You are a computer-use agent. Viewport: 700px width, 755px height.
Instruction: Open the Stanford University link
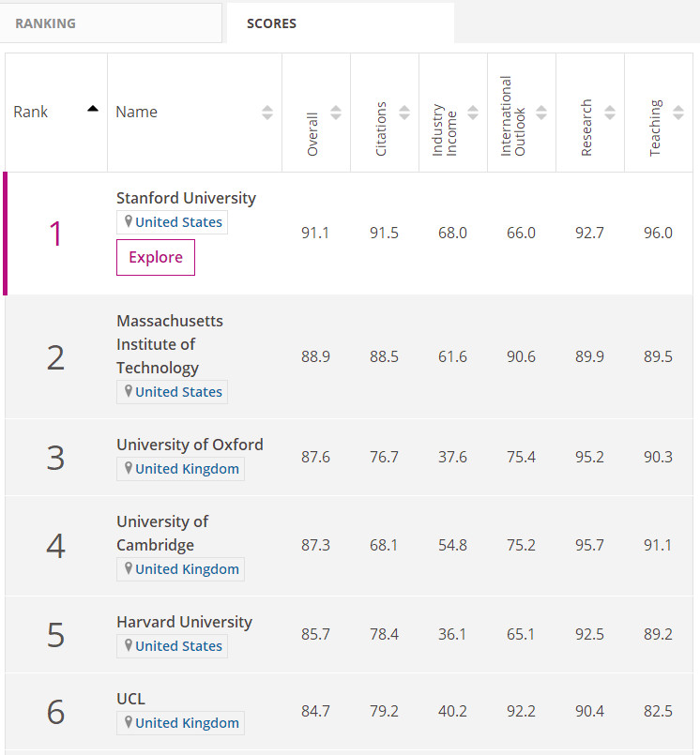pos(186,198)
